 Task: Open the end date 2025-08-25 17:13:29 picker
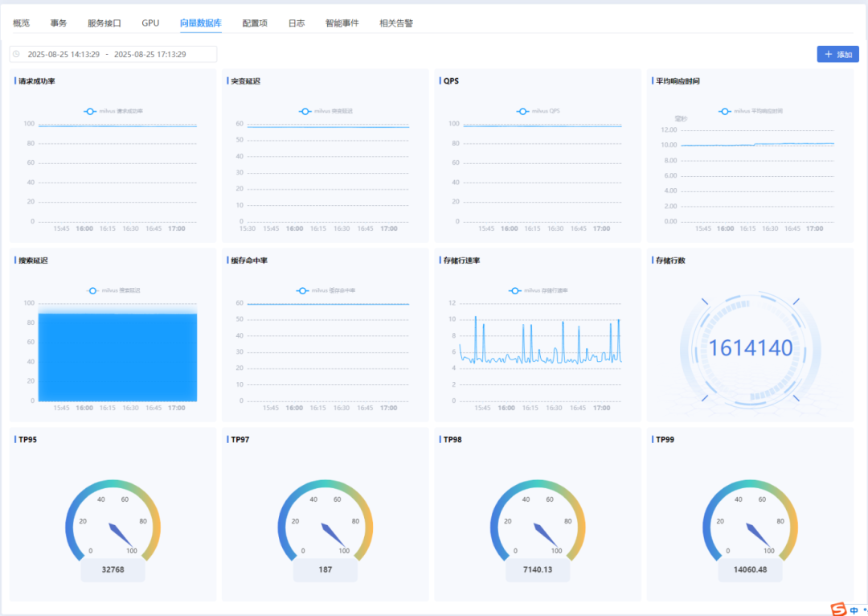tap(150, 55)
